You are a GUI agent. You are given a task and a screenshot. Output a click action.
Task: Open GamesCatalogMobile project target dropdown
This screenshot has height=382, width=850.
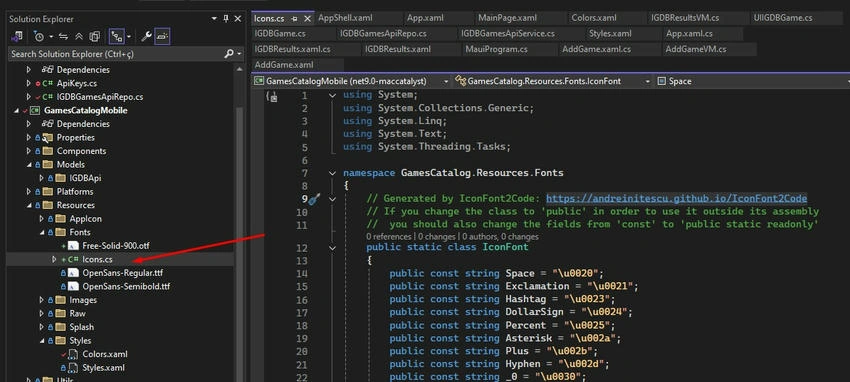[446, 81]
